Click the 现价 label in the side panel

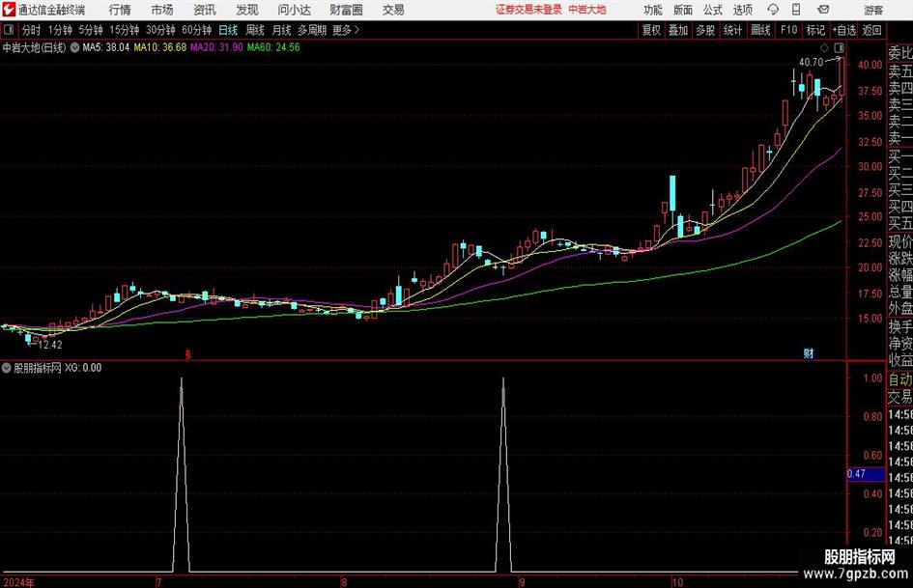900,241
